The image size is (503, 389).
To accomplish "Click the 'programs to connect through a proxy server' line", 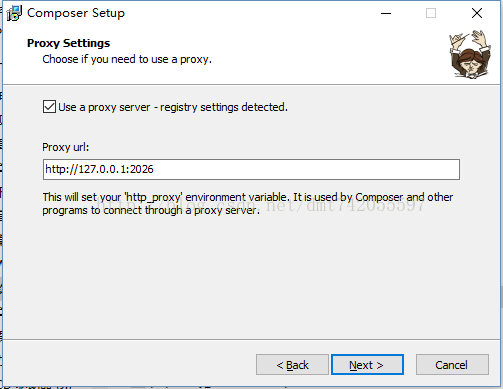I will (x=151, y=211).
